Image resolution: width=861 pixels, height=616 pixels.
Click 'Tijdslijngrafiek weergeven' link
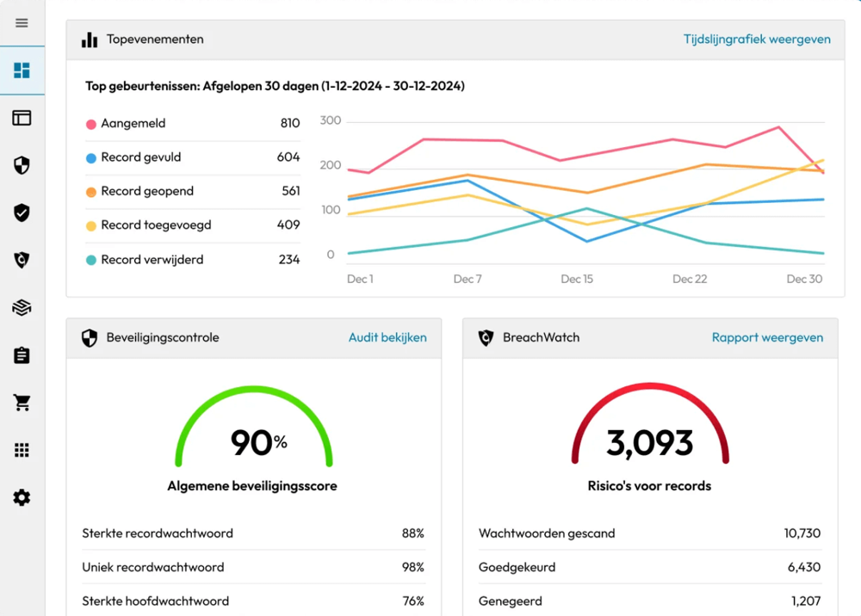(757, 40)
